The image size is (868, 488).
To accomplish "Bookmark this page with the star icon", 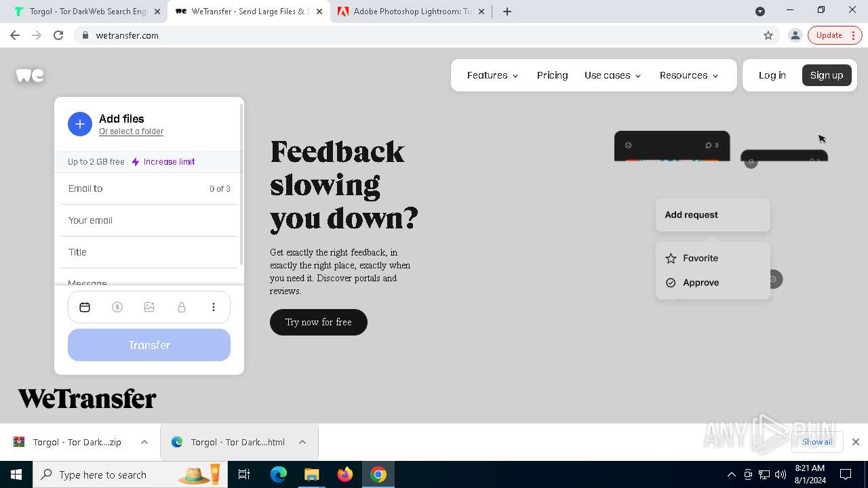I will pyautogui.click(x=768, y=35).
